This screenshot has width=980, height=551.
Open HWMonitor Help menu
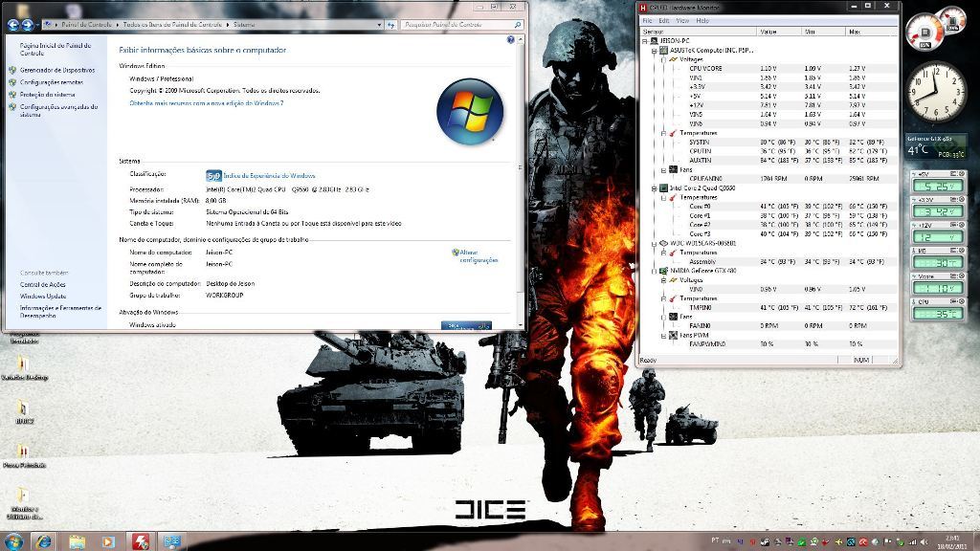click(702, 21)
